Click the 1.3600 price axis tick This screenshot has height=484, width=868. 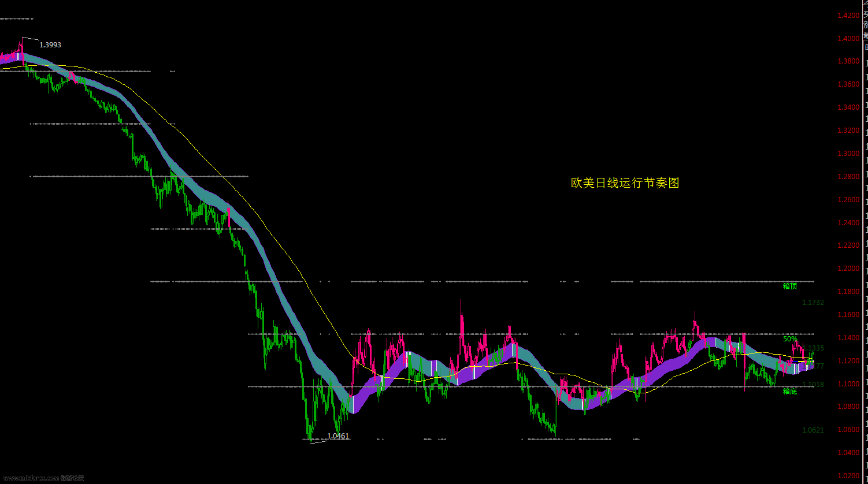(x=848, y=84)
